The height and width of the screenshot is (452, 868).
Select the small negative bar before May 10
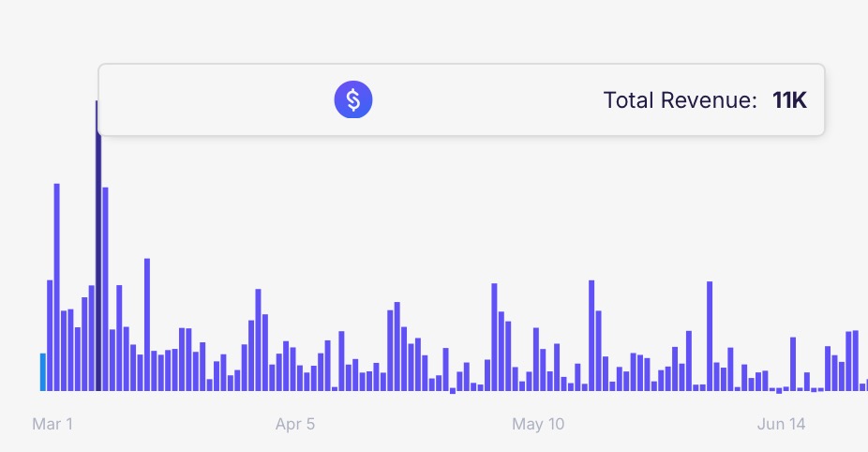[x=453, y=391]
